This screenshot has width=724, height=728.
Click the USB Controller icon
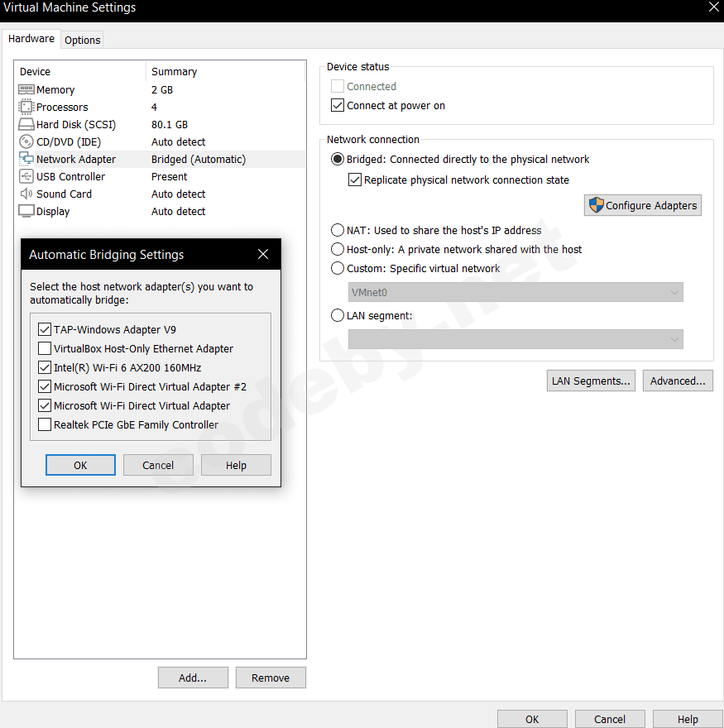point(26,176)
